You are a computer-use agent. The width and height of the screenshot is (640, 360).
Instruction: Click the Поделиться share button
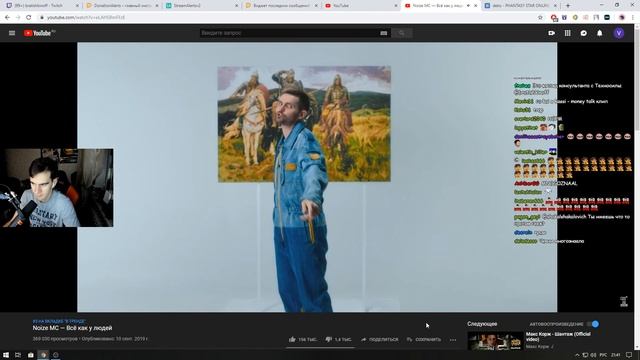pyautogui.click(x=380, y=339)
